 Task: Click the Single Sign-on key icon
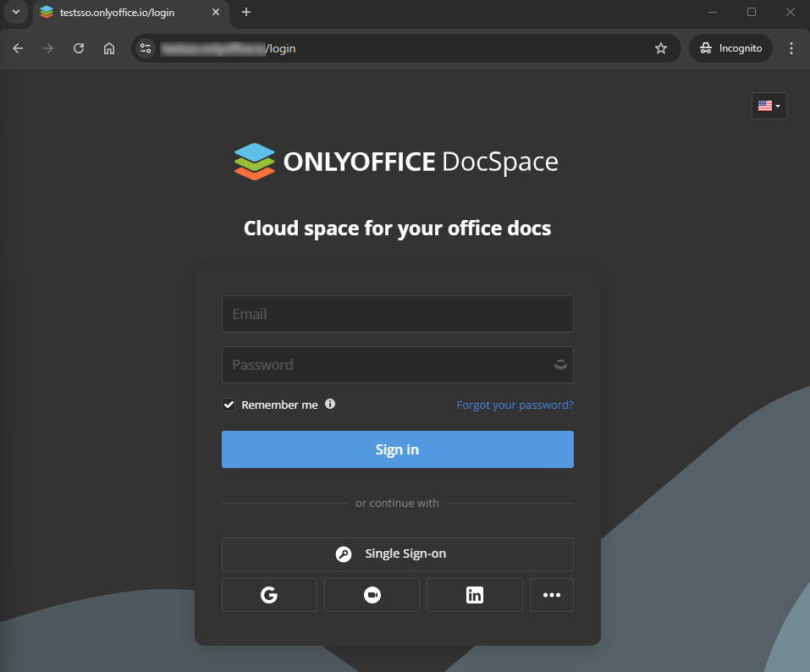[x=344, y=554]
